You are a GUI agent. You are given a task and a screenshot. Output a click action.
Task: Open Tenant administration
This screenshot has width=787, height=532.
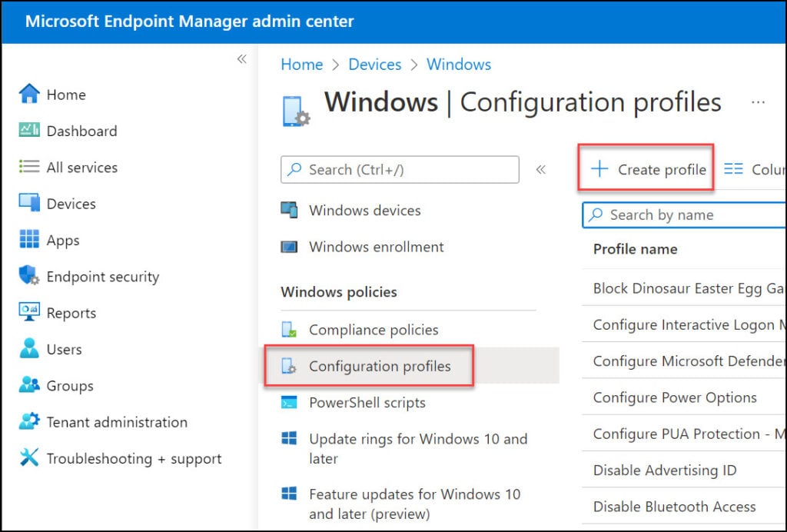point(117,422)
